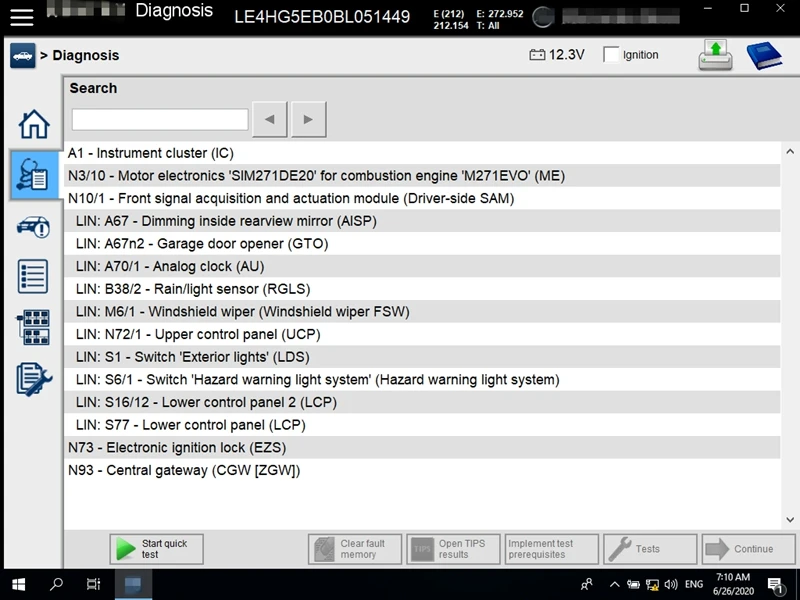Select LIN: S16/12 Lower control panel 2
The image size is (800, 600).
point(422,402)
